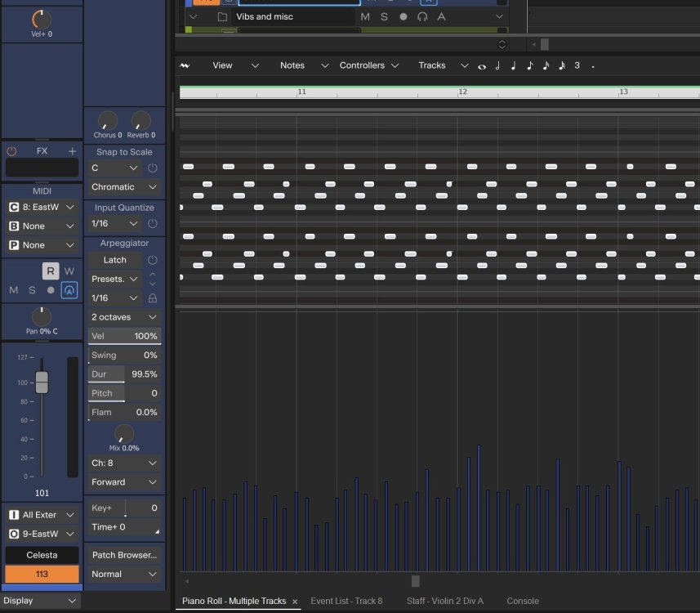700x613 pixels.
Task: Toggle the dotted note modifier
Action: 593,66
